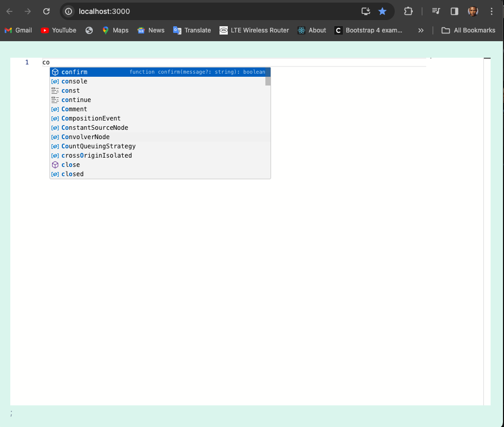
Task: Open Chrome's three-dot menu
Action: click(x=491, y=11)
